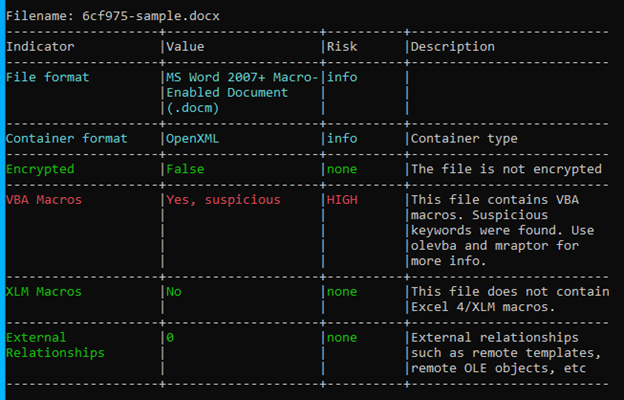Click the OpenXML value
624x400 pixels.
(194, 138)
